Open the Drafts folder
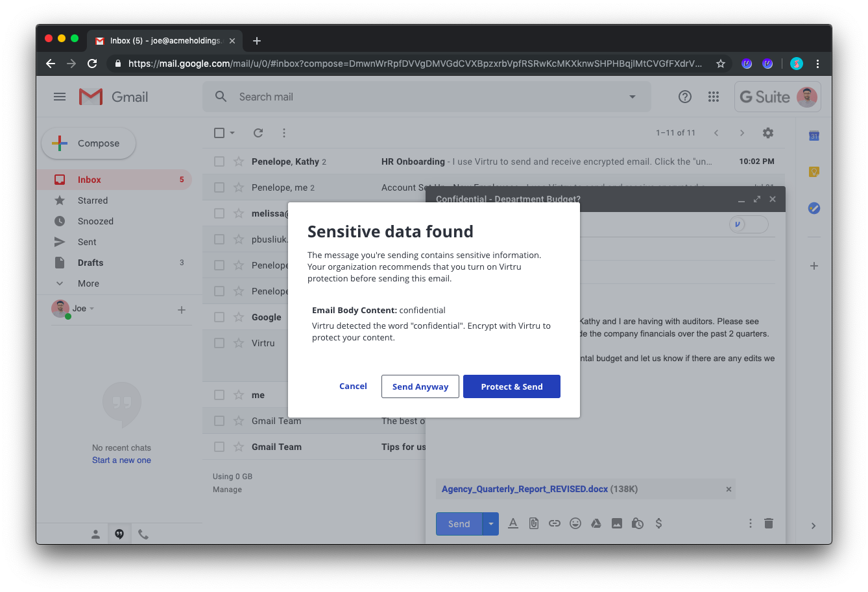 pyautogui.click(x=90, y=263)
